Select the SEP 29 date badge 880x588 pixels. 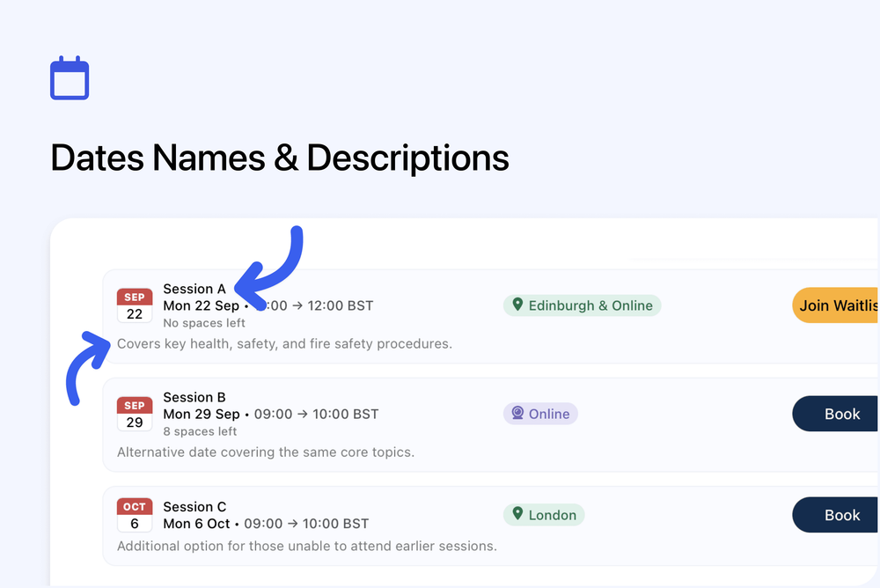(x=134, y=414)
